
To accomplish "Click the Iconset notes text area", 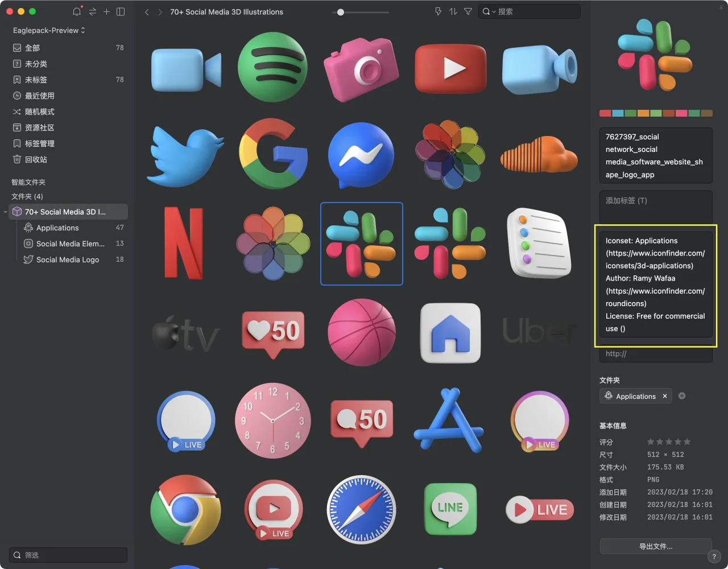I will point(656,284).
